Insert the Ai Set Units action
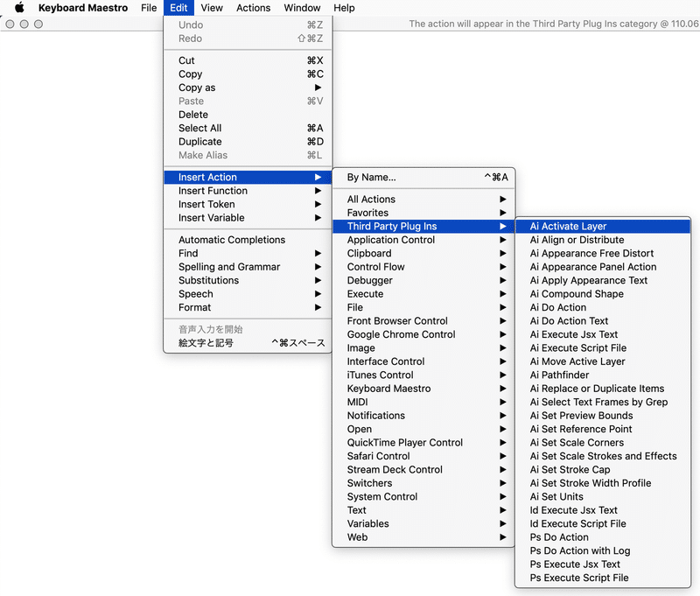The width and height of the screenshot is (700, 596). (x=603, y=496)
